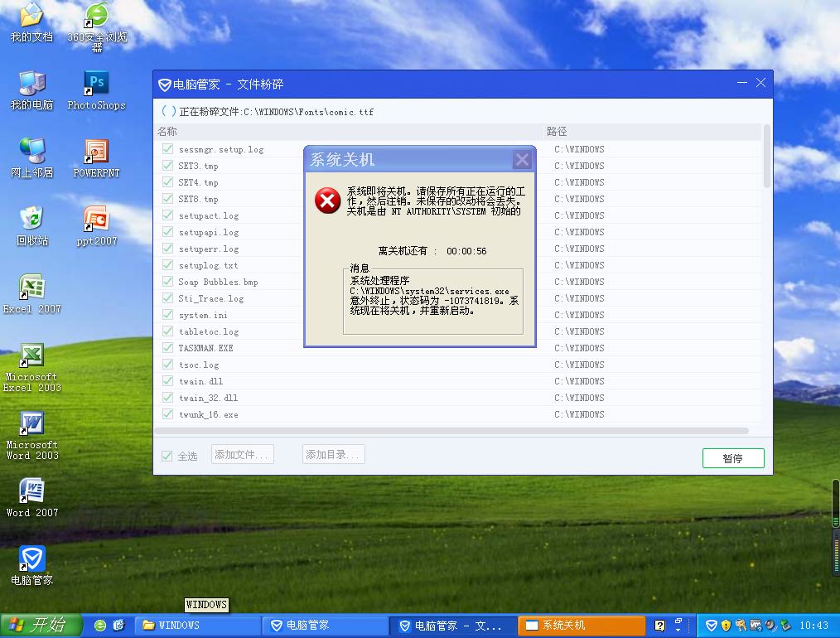This screenshot has width=840, height=638.
Task: Uncheck the sessmgr.setup.log checkbox
Action: pyautogui.click(x=167, y=149)
